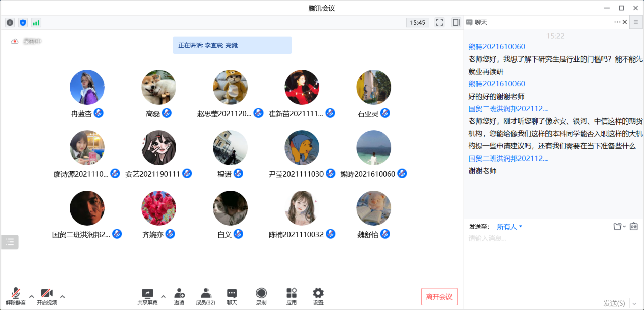Enter full screen mode
This screenshot has width=644, height=310.
440,22
